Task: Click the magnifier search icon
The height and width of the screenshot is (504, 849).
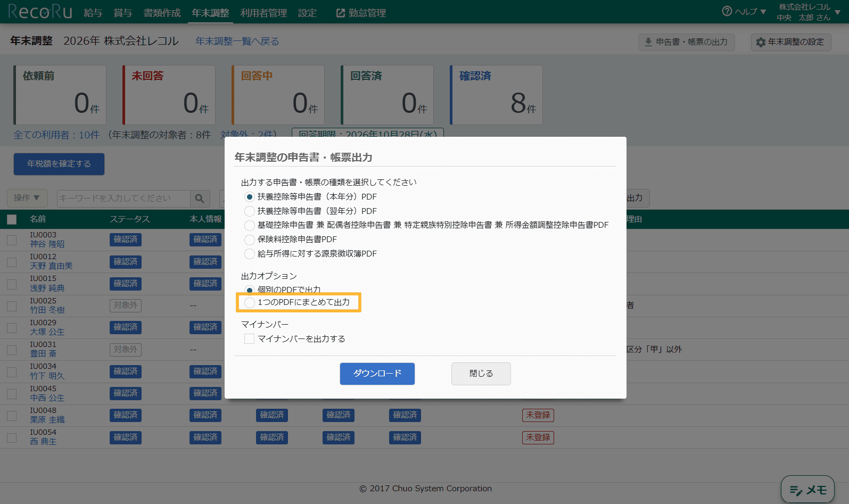Action: (200, 199)
